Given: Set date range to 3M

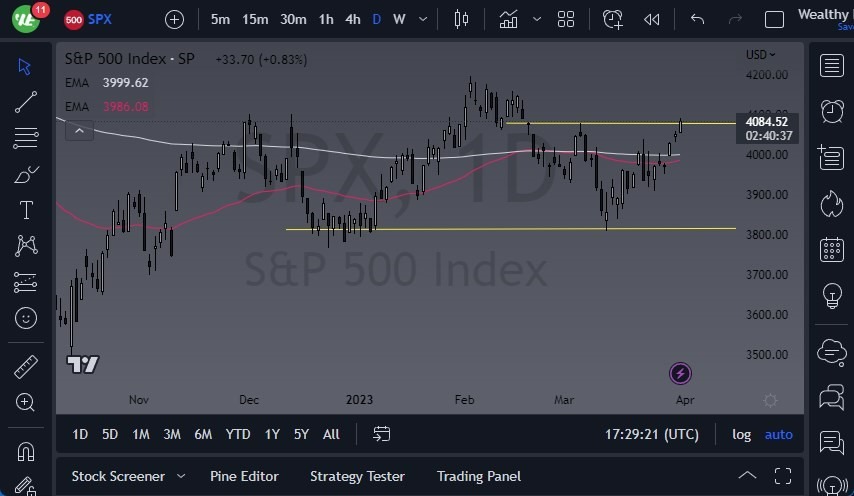Looking at the screenshot, I should pos(172,434).
